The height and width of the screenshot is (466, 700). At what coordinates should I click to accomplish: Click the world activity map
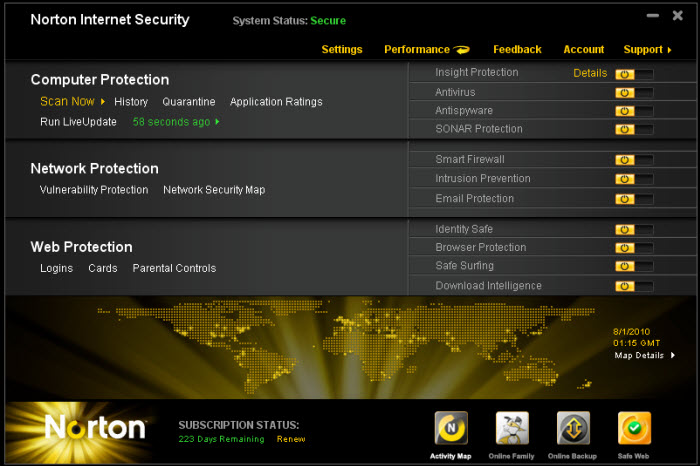coord(346,346)
